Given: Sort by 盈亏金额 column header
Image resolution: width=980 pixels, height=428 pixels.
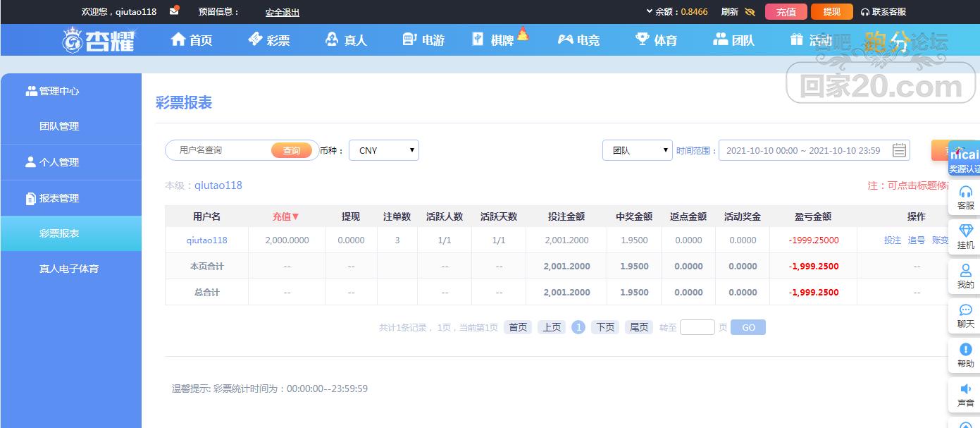Looking at the screenshot, I should coord(813,216).
